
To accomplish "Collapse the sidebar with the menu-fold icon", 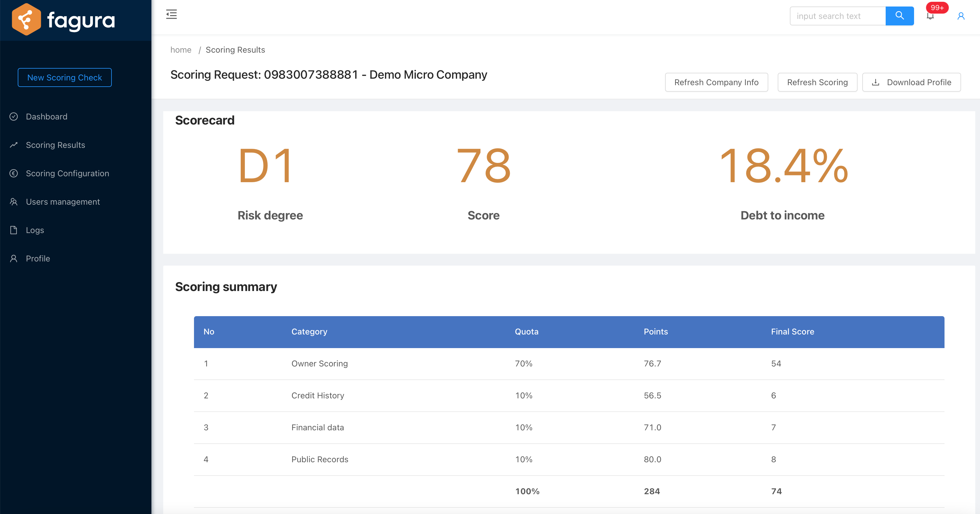I will 171,14.
